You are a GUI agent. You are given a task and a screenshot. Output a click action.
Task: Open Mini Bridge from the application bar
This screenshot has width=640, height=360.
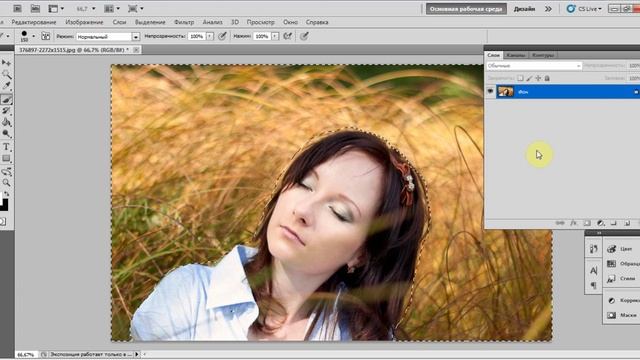(36, 8)
